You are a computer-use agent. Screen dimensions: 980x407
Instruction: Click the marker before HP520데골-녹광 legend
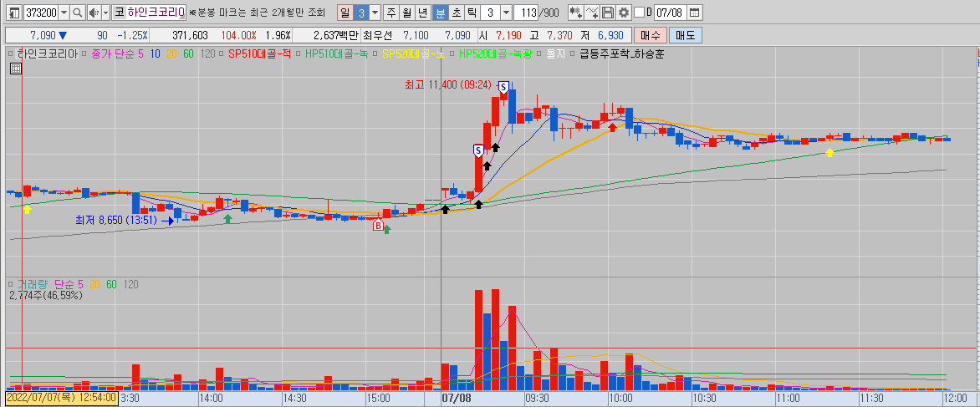click(x=452, y=54)
